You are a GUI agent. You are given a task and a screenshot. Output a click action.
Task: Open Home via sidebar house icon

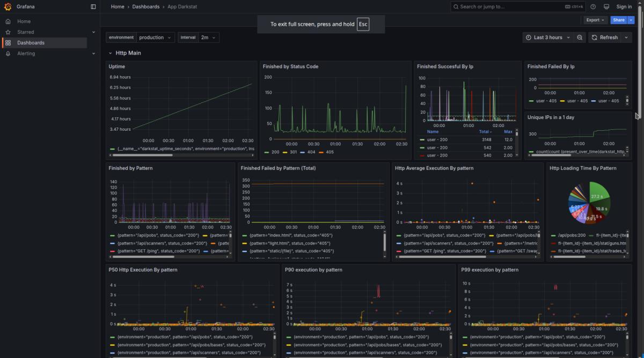(8, 21)
